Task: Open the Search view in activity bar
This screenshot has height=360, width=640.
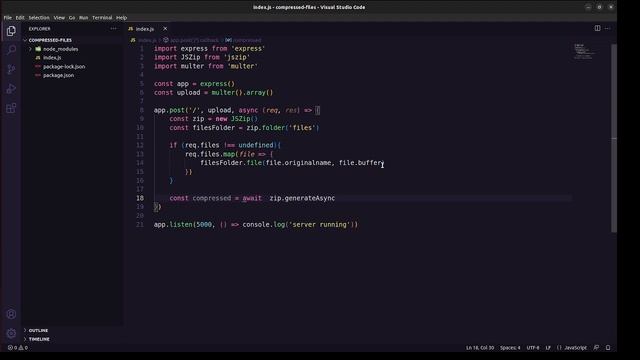Action: (11, 50)
